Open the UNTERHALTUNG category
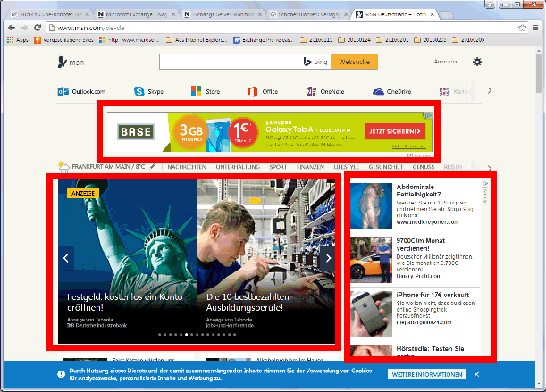 point(238,167)
